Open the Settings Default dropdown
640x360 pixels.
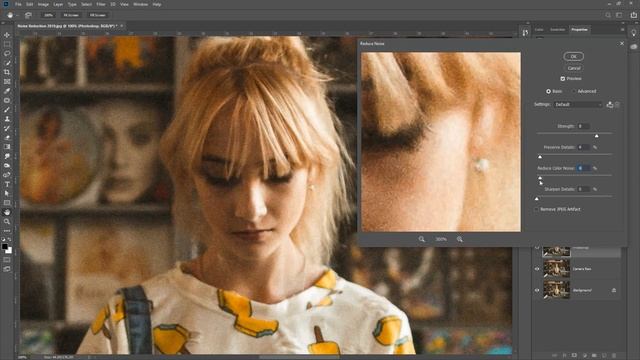coord(578,104)
